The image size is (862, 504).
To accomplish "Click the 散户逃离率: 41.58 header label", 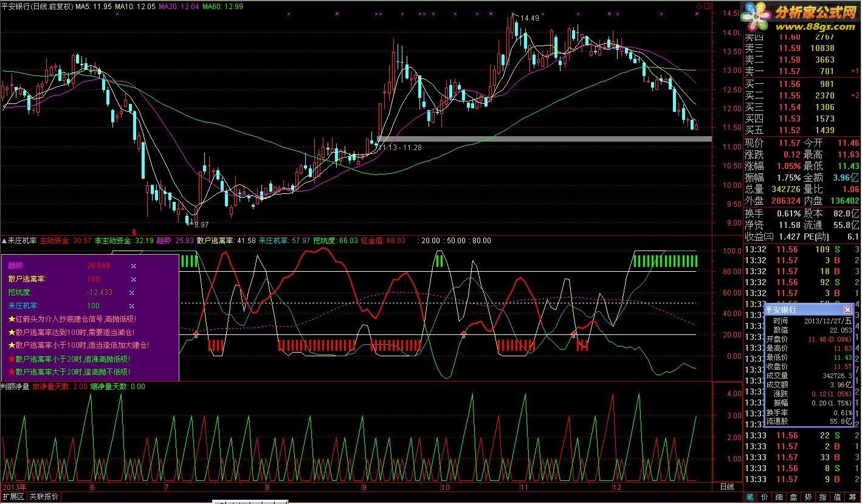I will coord(226,241).
